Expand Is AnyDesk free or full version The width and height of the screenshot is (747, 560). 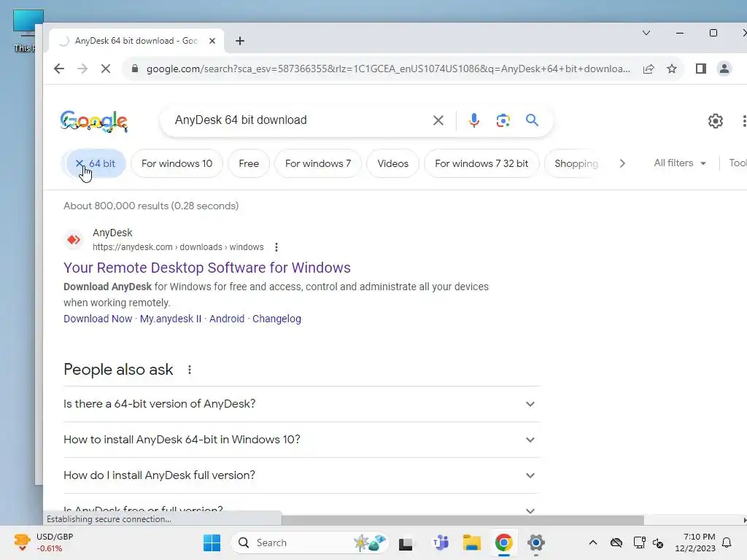[301, 510]
